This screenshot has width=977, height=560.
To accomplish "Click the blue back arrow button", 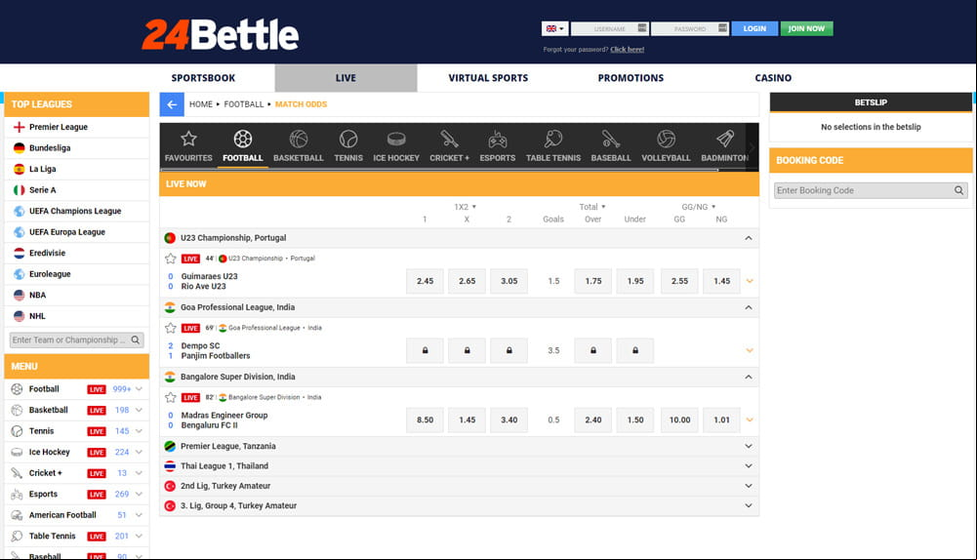I will 172,104.
